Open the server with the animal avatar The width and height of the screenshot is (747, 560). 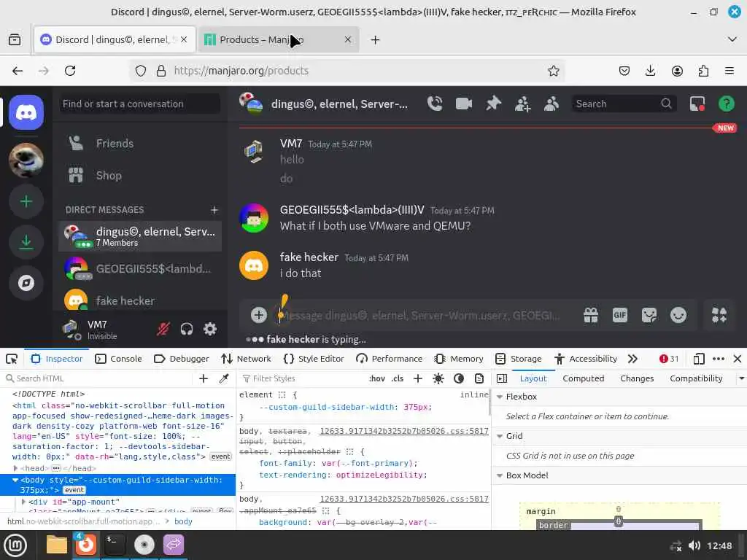click(x=26, y=160)
